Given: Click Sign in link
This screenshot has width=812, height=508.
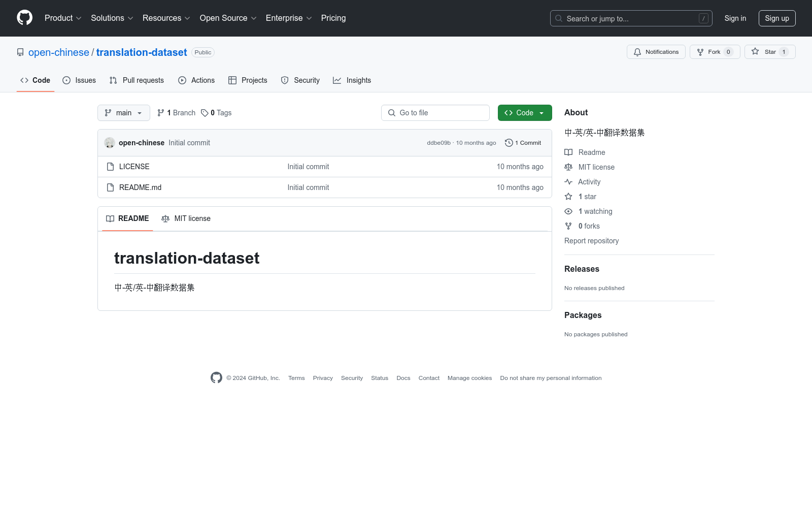Looking at the screenshot, I should (x=735, y=18).
